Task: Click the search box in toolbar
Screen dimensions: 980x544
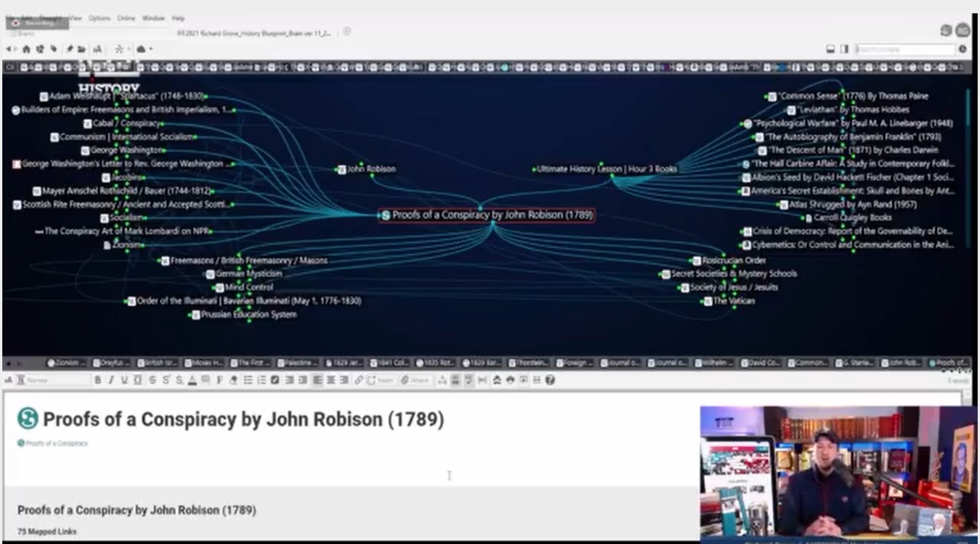Action: click(905, 49)
